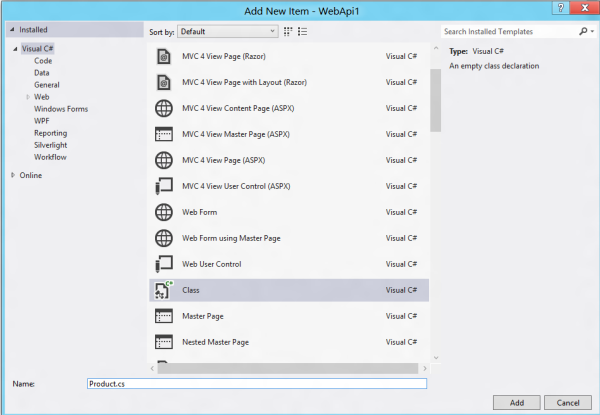Viewport: 600px width, 415px height.
Task: Switch to list view layout
Action: [302, 32]
